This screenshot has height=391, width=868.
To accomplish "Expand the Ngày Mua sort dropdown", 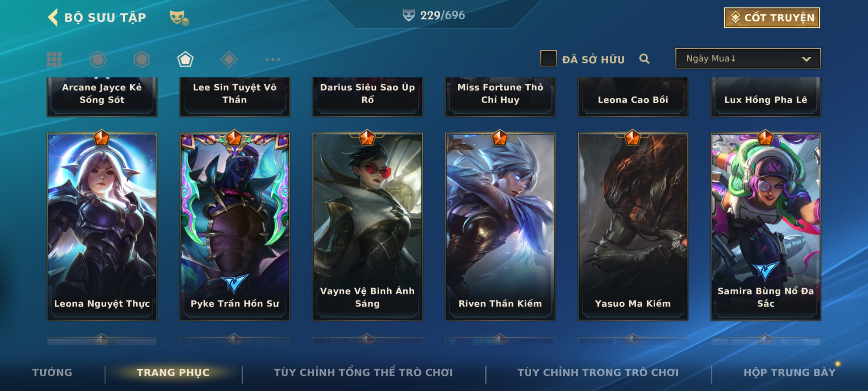I will coord(748,59).
